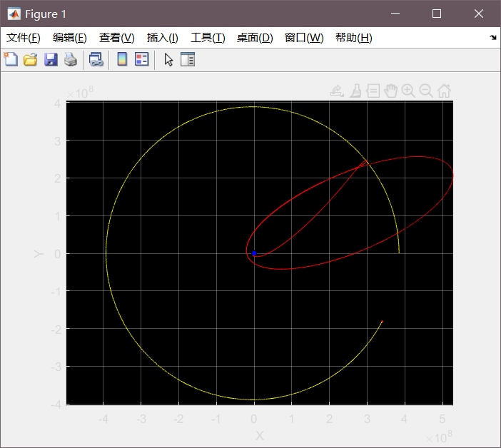Screen dimensions: 501x448
Task: Toggle the data brushing tool
Action: [x=355, y=91]
